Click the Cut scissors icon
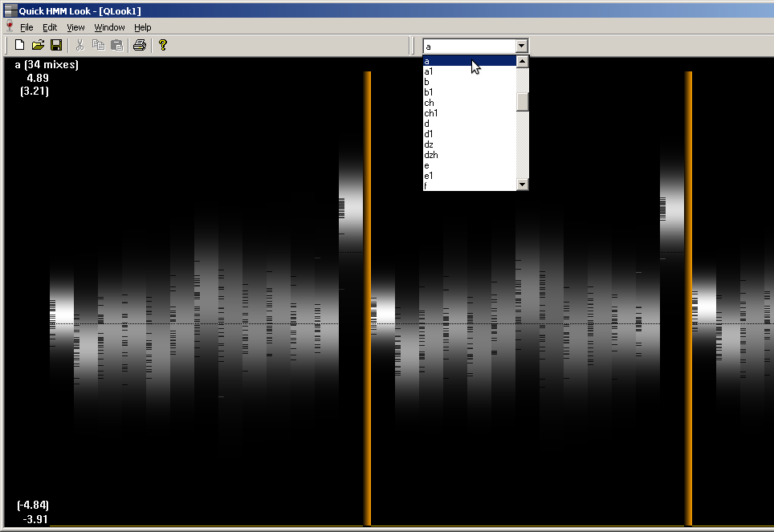Image resolution: width=774 pixels, height=532 pixels. click(80, 46)
